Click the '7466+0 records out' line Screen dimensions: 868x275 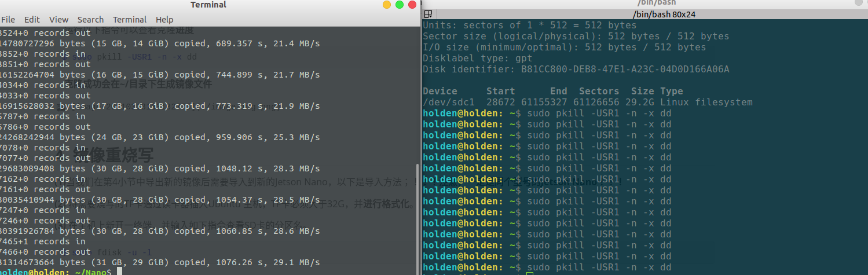(x=45, y=252)
